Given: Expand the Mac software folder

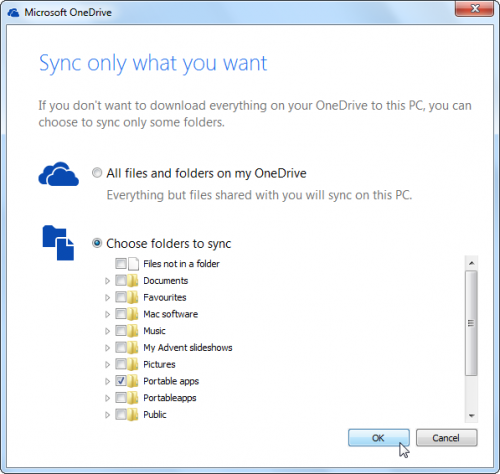Looking at the screenshot, I should tap(107, 314).
